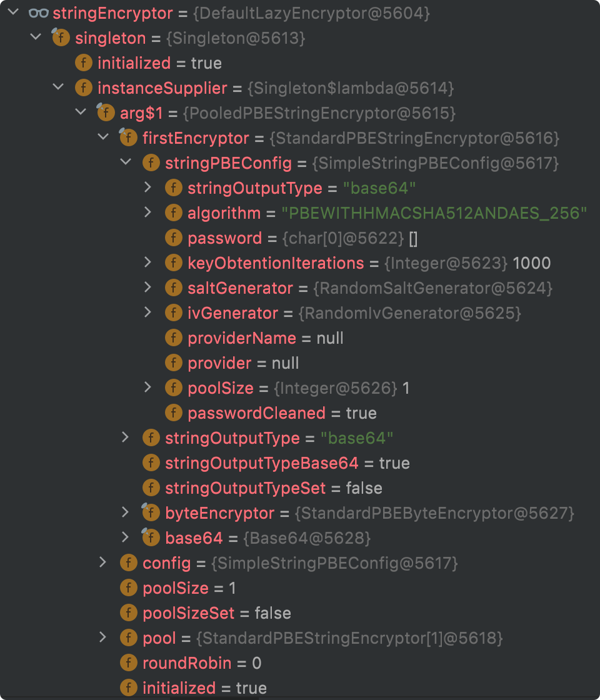Click the field icon beside providerName
Screen dimensions: 600x700
click(173, 337)
